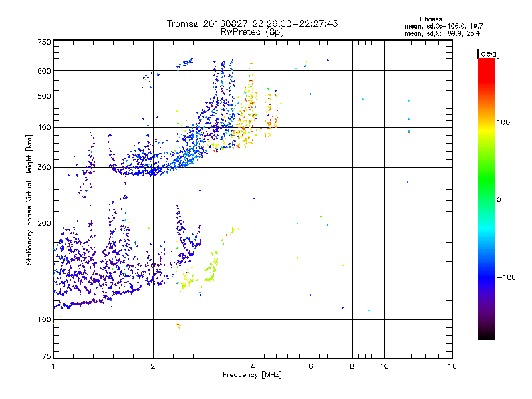Click x-axis tick label '6'

point(311,366)
